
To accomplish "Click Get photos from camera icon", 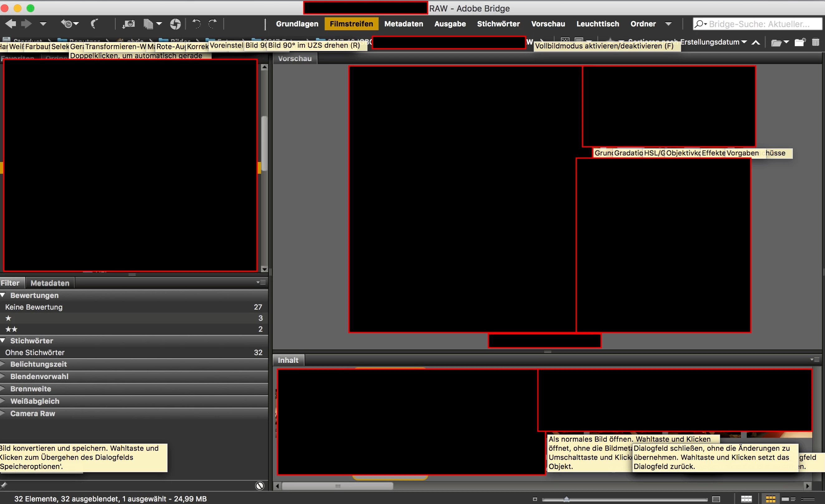I will [x=129, y=24].
